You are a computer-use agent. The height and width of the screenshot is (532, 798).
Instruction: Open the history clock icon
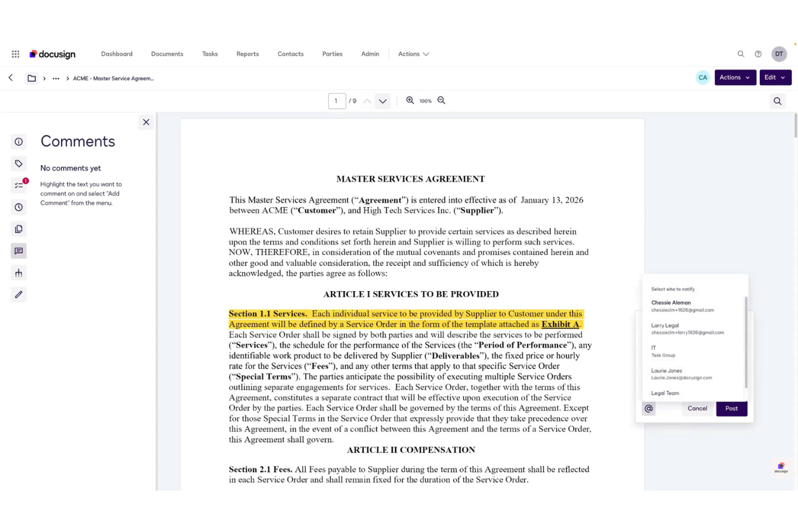click(19, 208)
